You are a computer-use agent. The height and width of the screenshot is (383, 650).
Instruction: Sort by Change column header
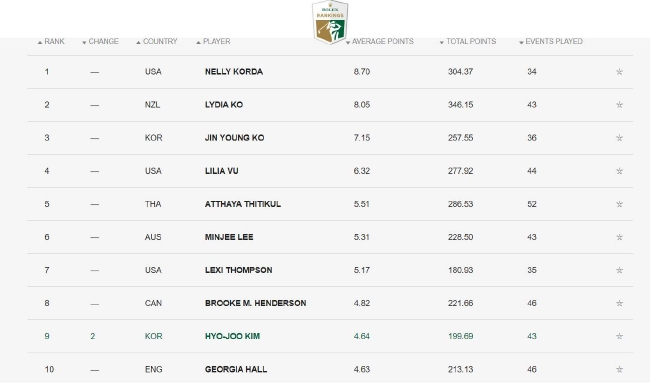[x=100, y=41]
